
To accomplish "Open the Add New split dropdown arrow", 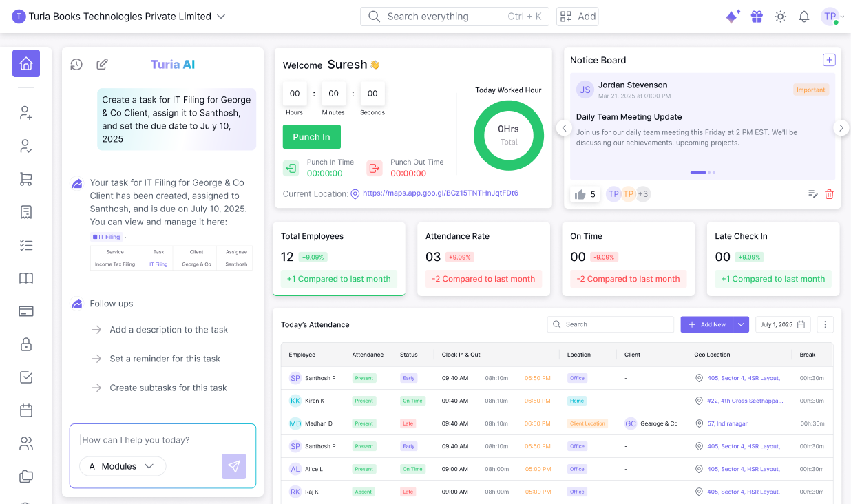I will click(740, 324).
